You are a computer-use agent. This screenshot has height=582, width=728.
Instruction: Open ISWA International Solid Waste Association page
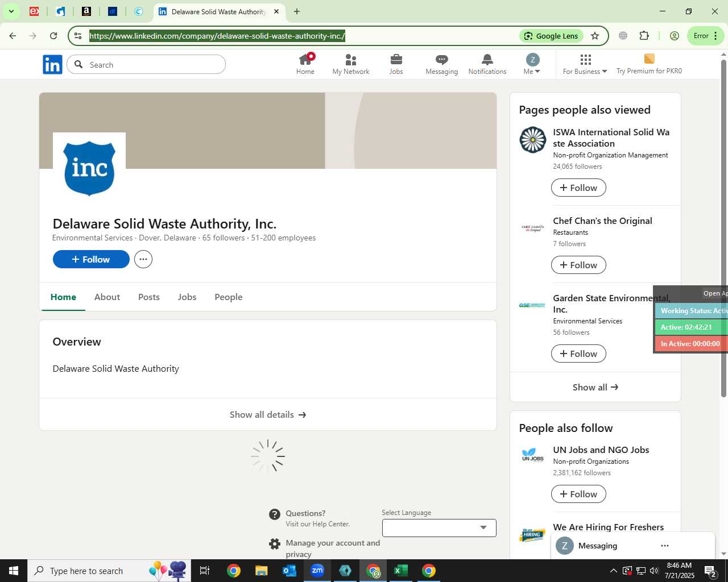[x=611, y=138]
